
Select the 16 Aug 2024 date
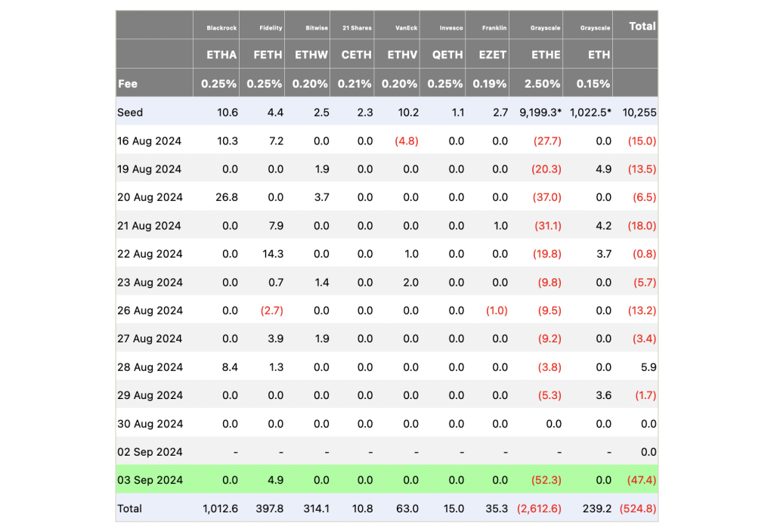tap(150, 141)
